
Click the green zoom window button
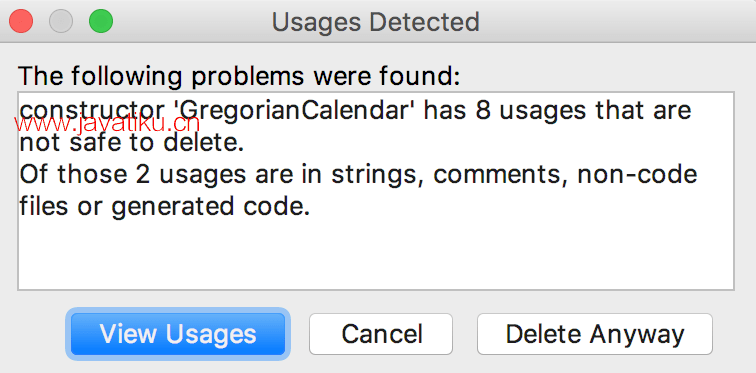tap(101, 22)
